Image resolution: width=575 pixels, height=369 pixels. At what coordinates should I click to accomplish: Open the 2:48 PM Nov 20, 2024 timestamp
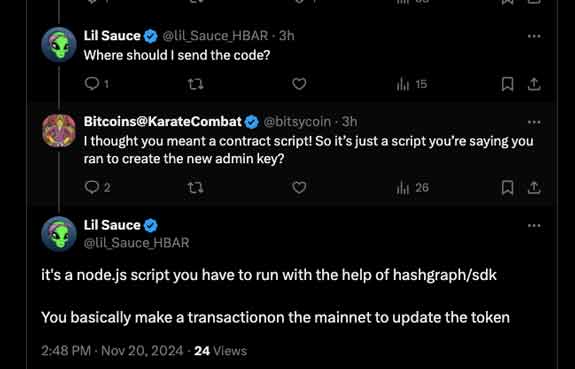(x=112, y=351)
